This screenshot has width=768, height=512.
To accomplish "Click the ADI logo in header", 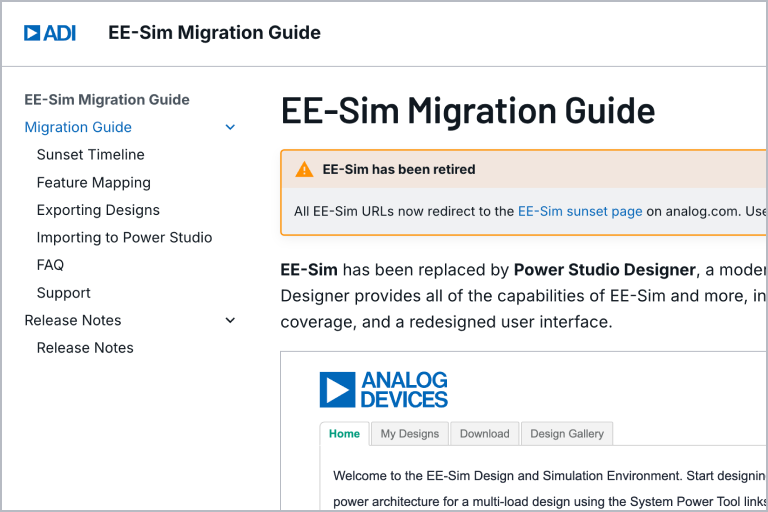I will coord(50,33).
